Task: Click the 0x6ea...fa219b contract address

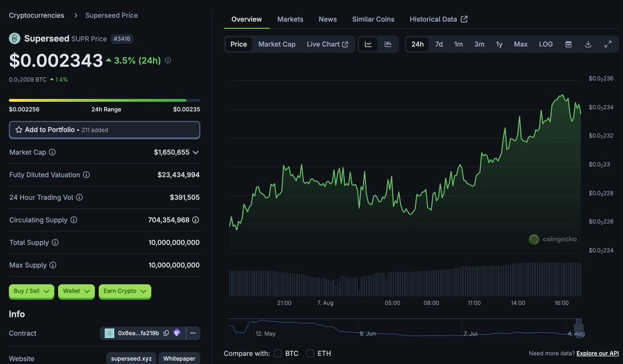Action: click(139, 333)
